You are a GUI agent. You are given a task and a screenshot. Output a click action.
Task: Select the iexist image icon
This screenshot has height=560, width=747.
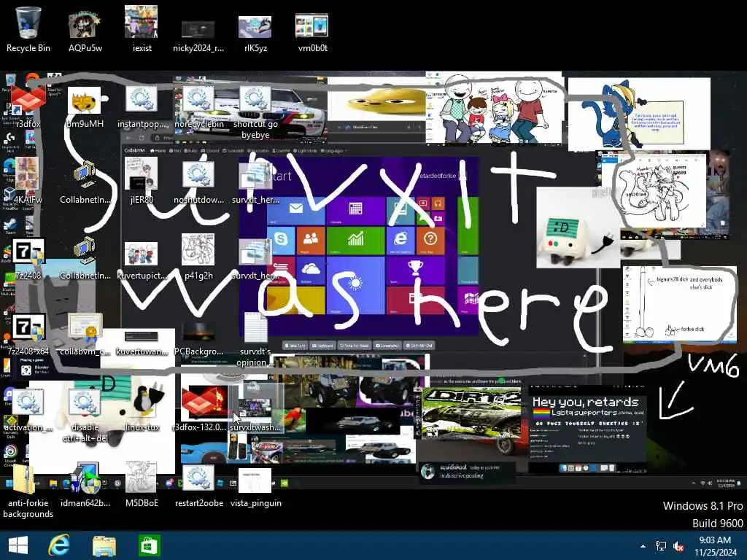142,28
